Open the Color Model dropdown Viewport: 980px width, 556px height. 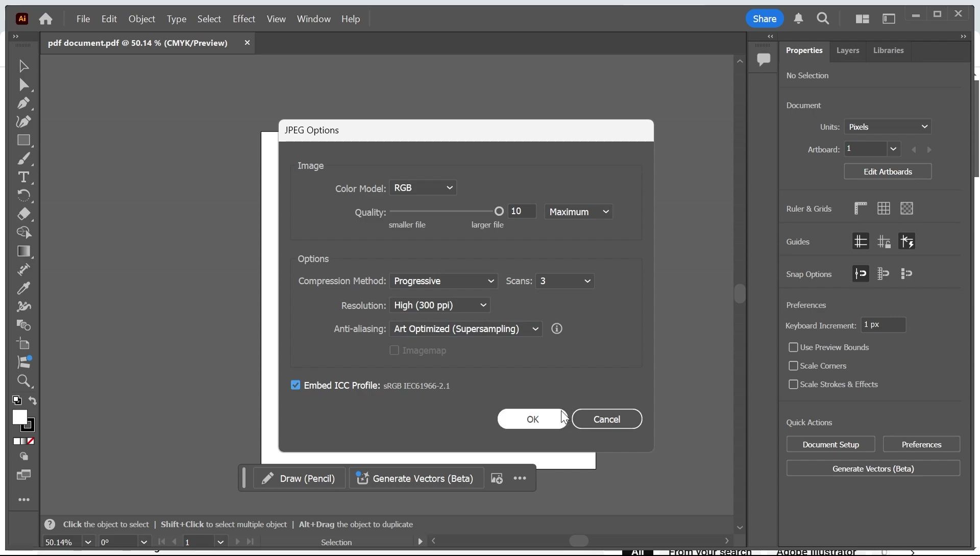click(423, 188)
